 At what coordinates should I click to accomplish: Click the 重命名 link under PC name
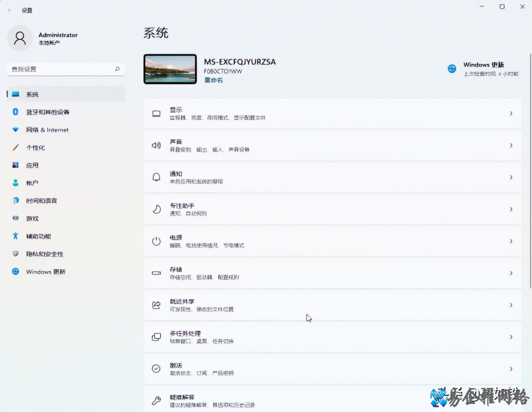pyautogui.click(x=213, y=80)
